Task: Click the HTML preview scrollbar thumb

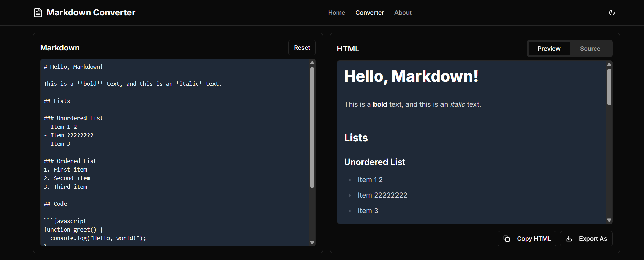Action: click(x=609, y=87)
